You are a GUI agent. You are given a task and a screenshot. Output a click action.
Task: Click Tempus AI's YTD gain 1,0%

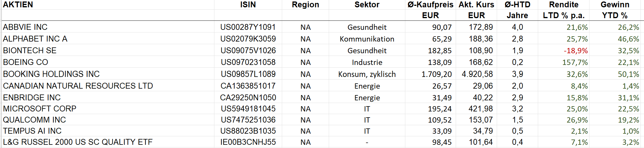point(631,131)
